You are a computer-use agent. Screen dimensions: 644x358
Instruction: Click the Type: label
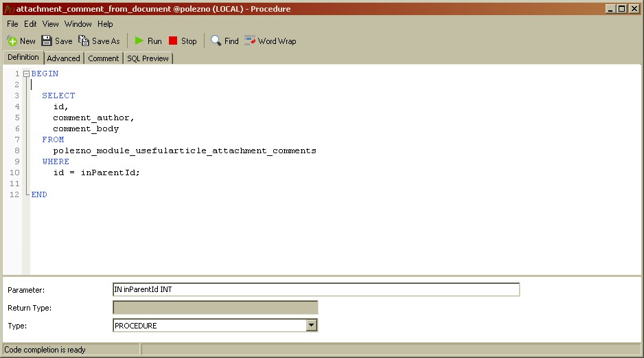[x=17, y=326]
